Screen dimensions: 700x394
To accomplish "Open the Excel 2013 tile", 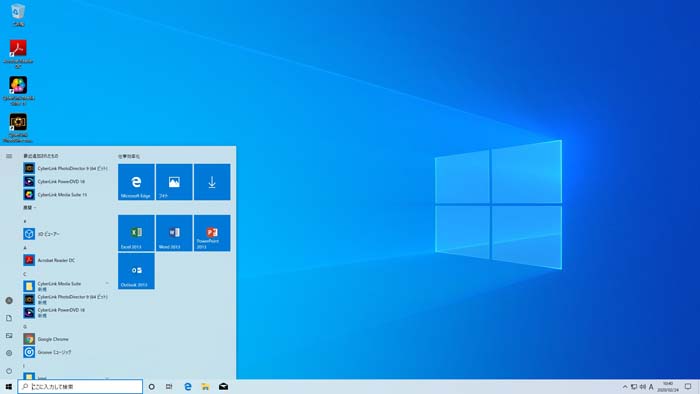I will coord(136,233).
